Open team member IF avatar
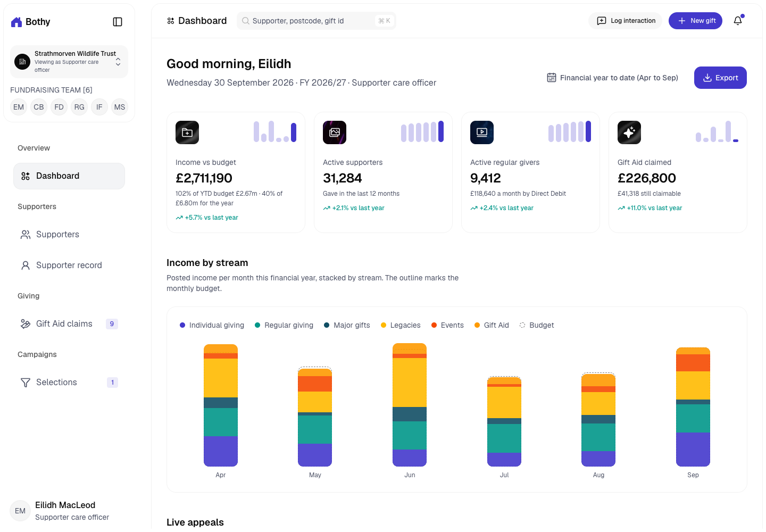Screen dimensions: 766x532 (x=99, y=107)
